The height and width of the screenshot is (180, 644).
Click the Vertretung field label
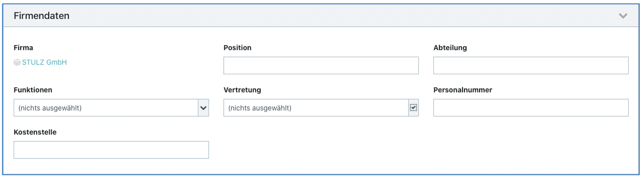coord(242,90)
